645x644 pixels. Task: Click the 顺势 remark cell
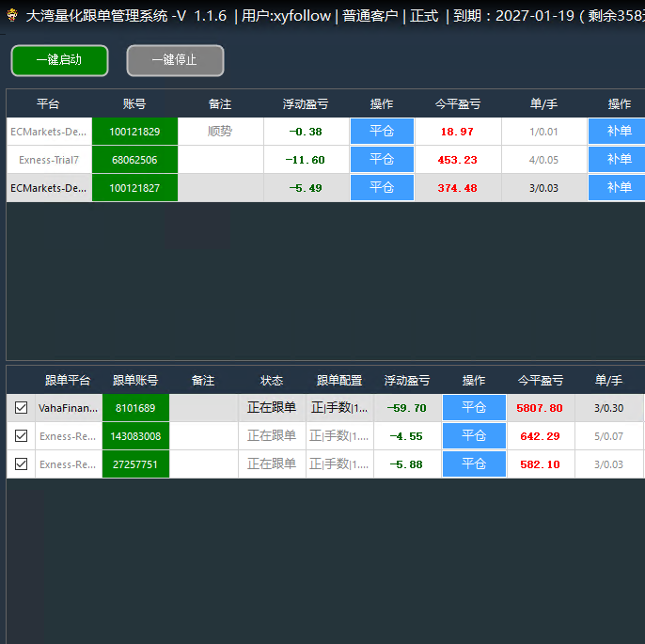[220, 132]
